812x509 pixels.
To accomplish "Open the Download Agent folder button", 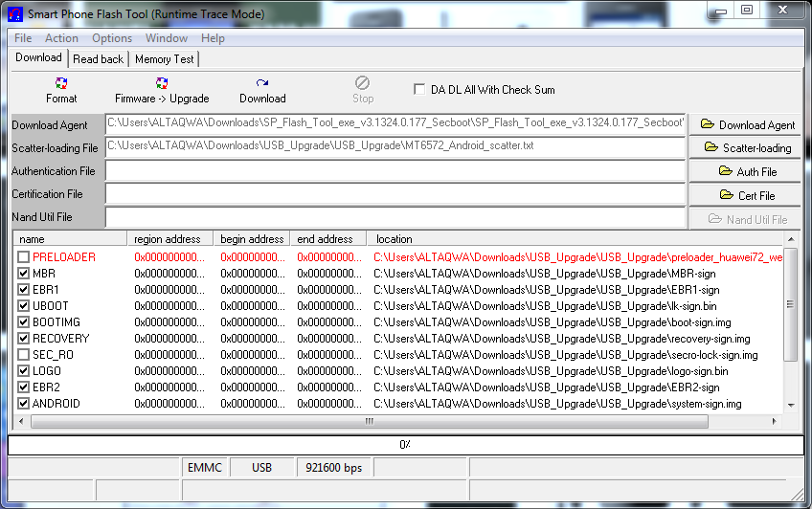I will [745, 124].
